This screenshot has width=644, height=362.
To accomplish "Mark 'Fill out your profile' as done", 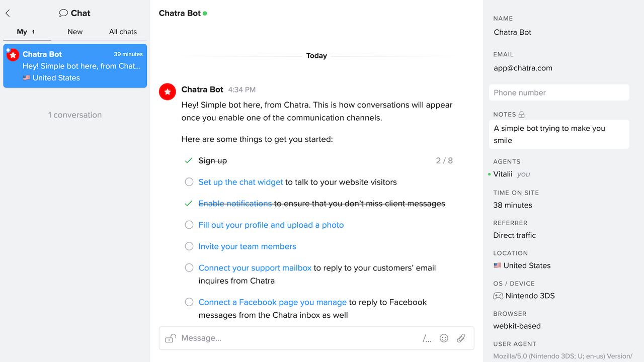I will (x=189, y=225).
